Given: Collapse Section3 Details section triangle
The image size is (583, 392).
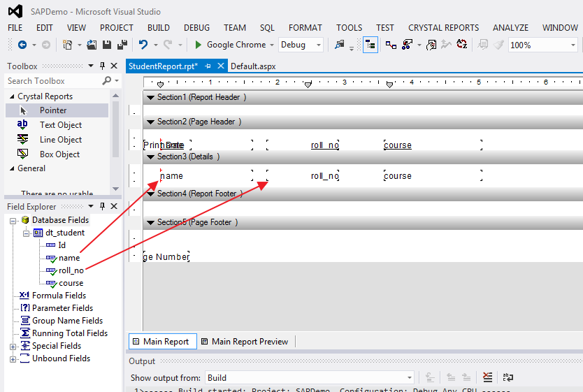Looking at the screenshot, I should tap(150, 157).
